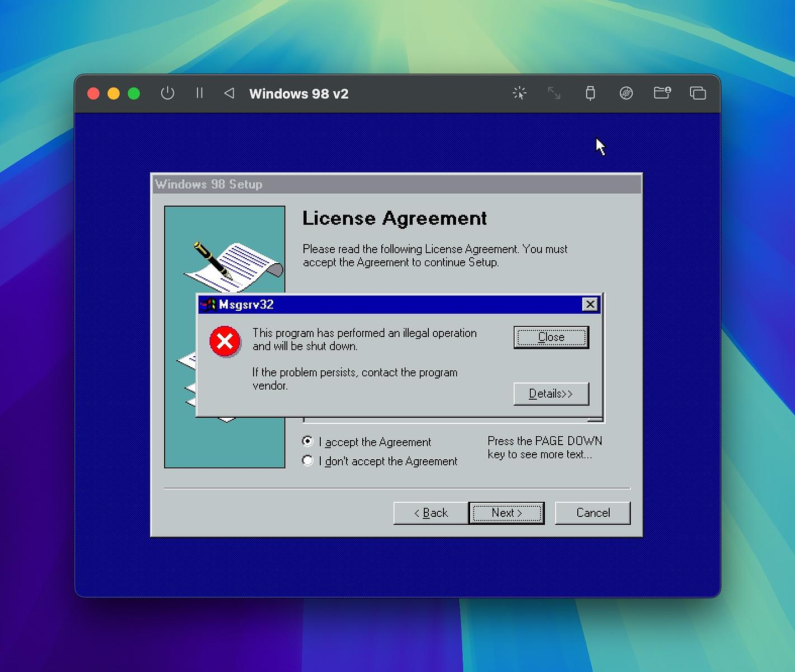
Task: Dismiss Msgsrv32 dialog using its X button
Action: [x=590, y=304]
